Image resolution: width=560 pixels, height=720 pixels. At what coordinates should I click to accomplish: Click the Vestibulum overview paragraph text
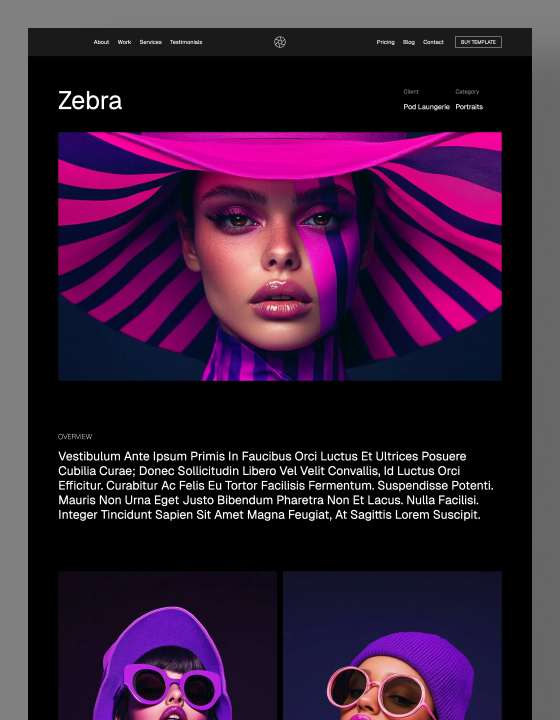click(276, 485)
